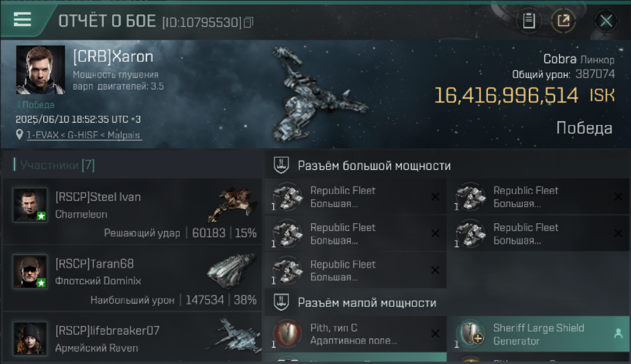Open the clipboard report icon
The image size is (631, 364).
point(529,21)
